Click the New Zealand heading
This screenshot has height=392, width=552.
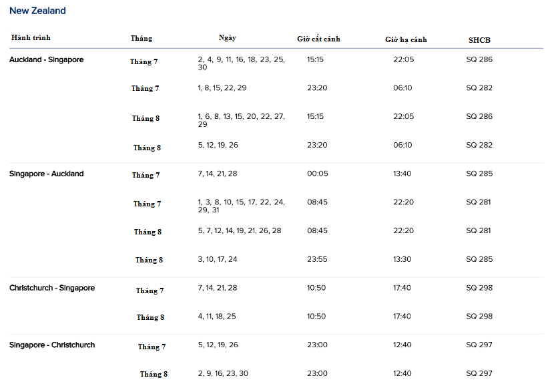click(37, 11)
